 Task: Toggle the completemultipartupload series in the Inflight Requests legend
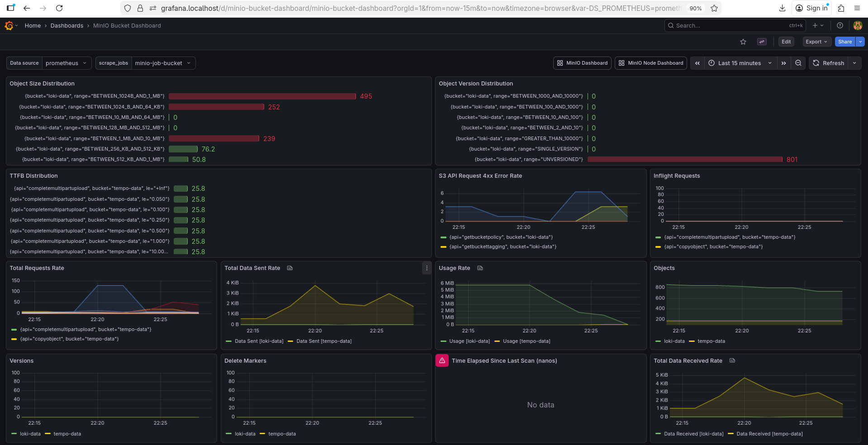pos(730,237)
